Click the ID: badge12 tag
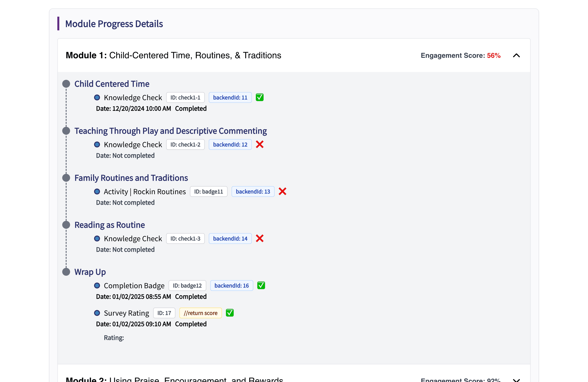Screen dimensions: 588x382 (x=187, y=286)
